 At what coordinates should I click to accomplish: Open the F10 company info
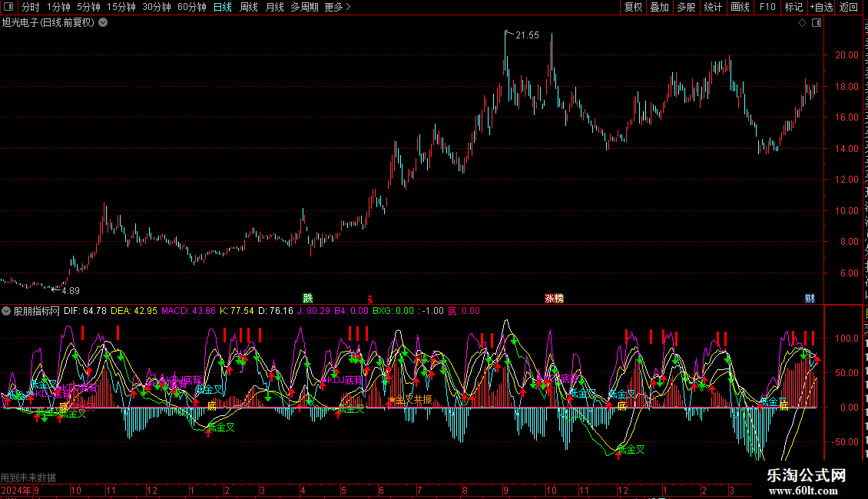tap(767, 7)
